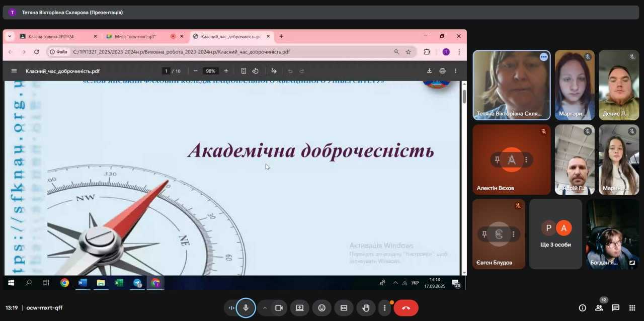Redo annotation in PDF toolbar
This screenshot has height=321, width=644.
pos(302,71)
